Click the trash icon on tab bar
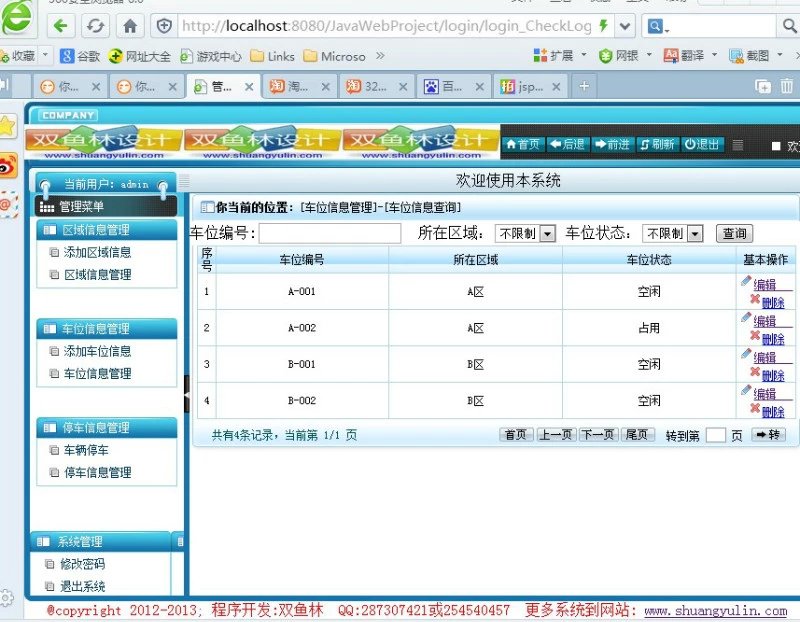800x622 pixels. pyautogui.click(x=787, y=86)
